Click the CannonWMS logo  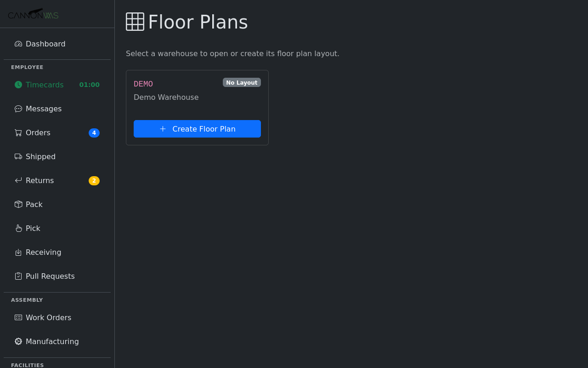[x=33, y=14]
